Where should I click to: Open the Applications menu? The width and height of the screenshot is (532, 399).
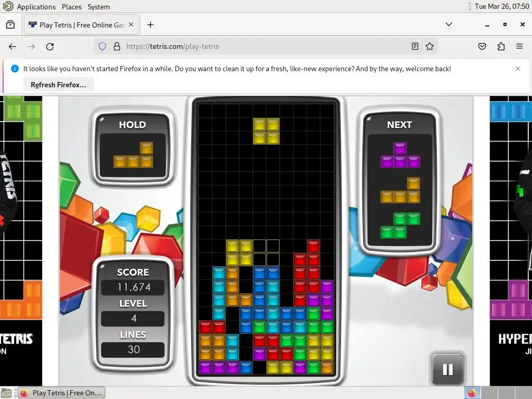[x=36, y=7]
